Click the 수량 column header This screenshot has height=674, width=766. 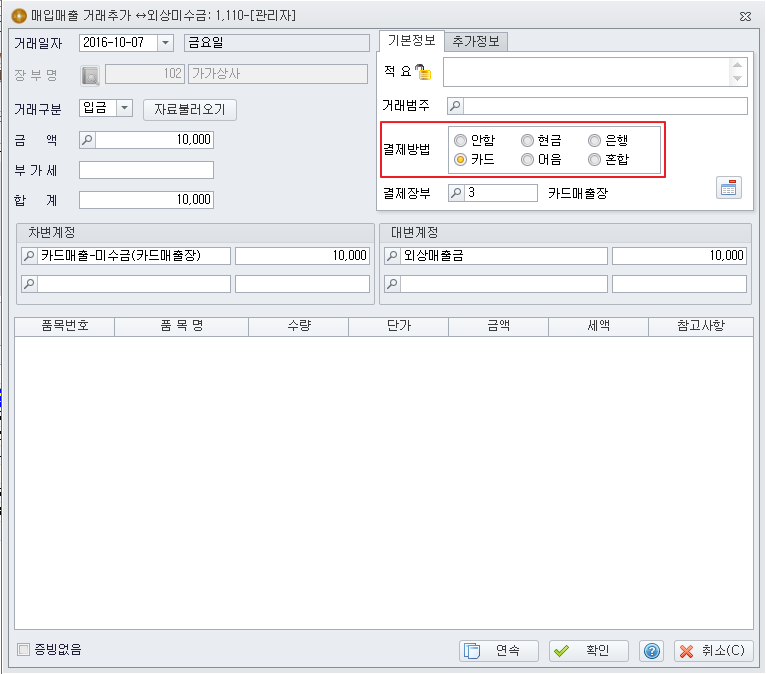[298, 326]
